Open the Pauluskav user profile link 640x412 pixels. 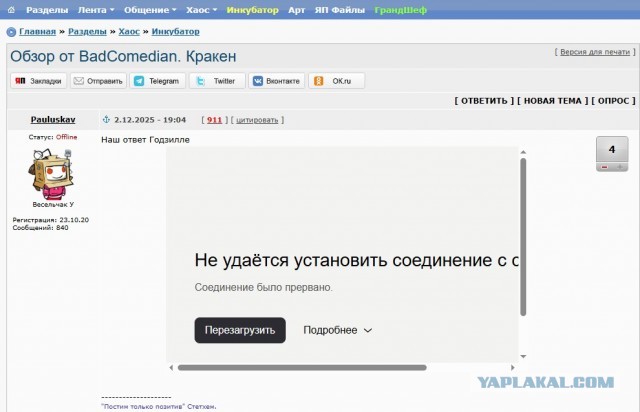coord(53,120)
